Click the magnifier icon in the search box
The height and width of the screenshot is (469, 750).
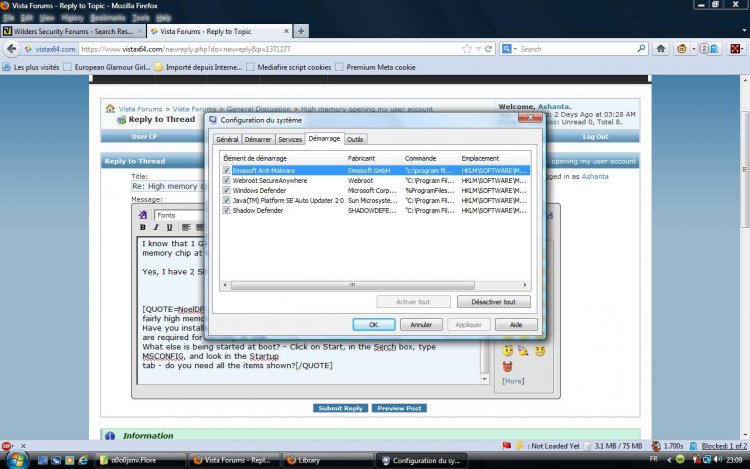(641, 48)
